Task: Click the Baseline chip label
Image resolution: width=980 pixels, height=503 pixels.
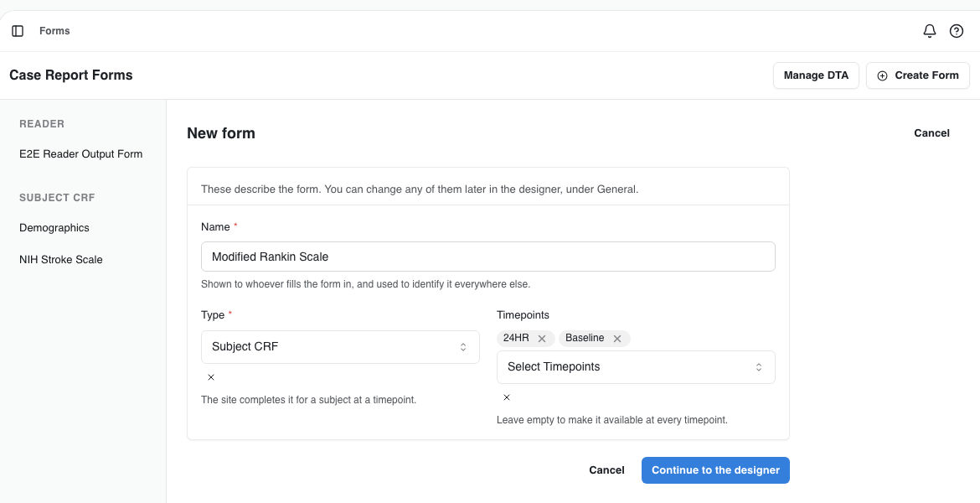Action: point(585,338)
